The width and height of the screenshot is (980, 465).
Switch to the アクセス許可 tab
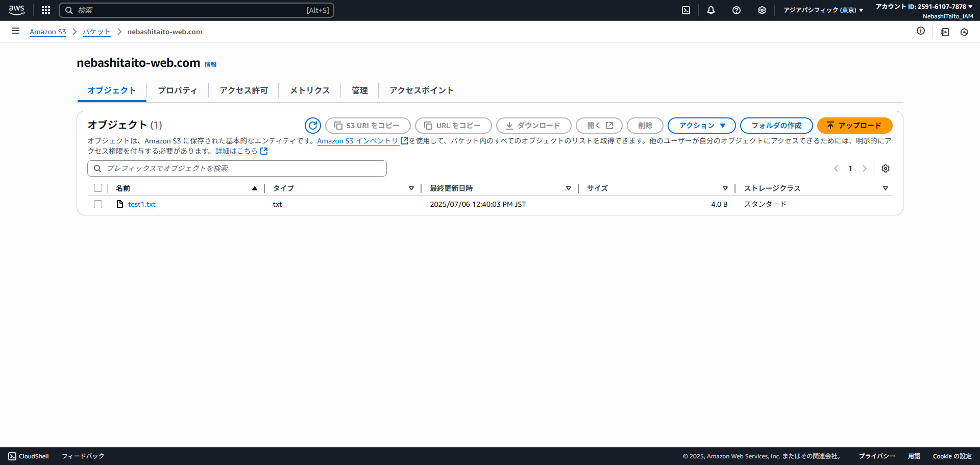243,90
